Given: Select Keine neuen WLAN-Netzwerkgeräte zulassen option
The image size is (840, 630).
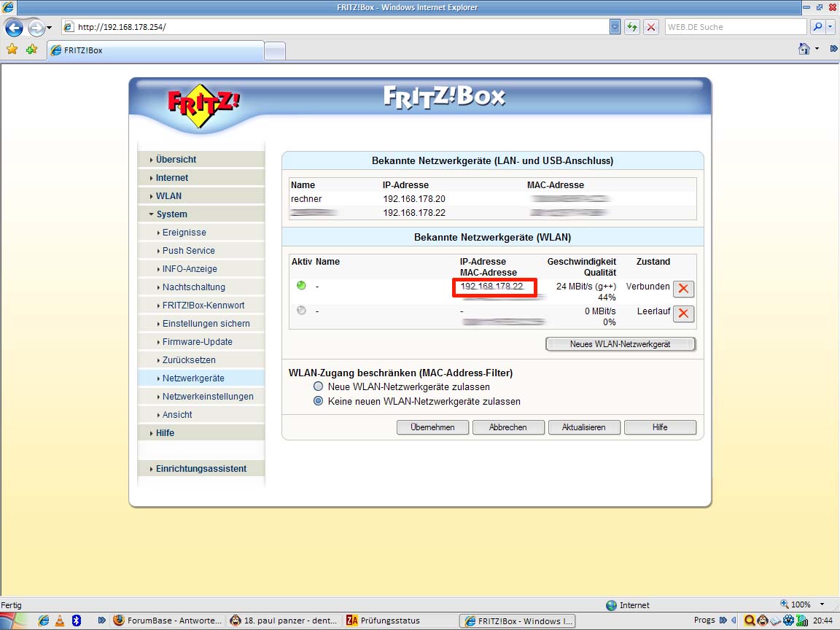Looking at the screenshot, I should (318, 401).
